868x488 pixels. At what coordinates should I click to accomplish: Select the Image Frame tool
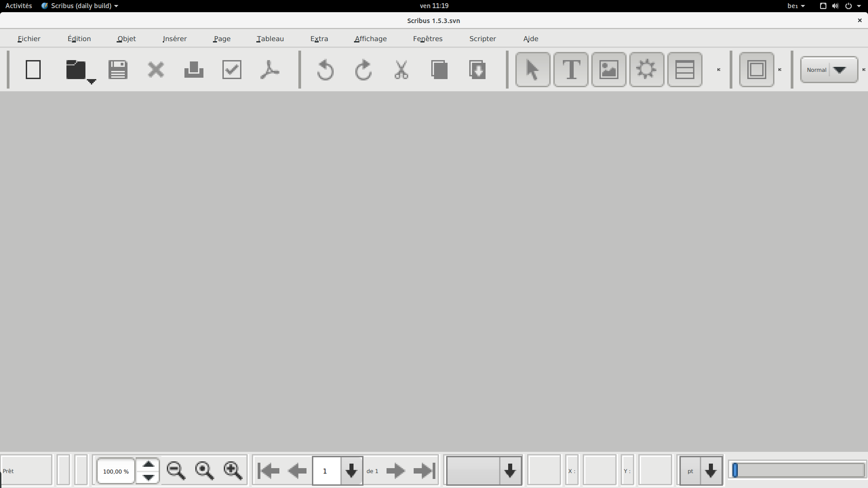pyautogui.click(x=609, y=70)
